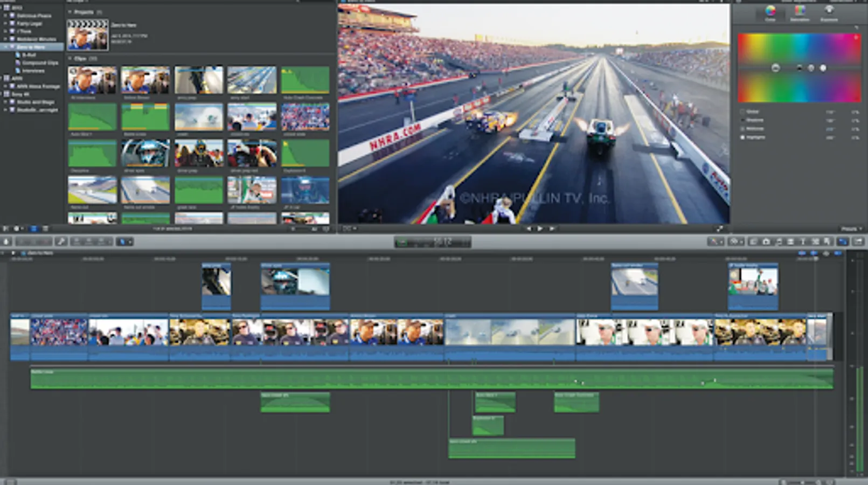Open the Transitions browser

coord(790,242)
